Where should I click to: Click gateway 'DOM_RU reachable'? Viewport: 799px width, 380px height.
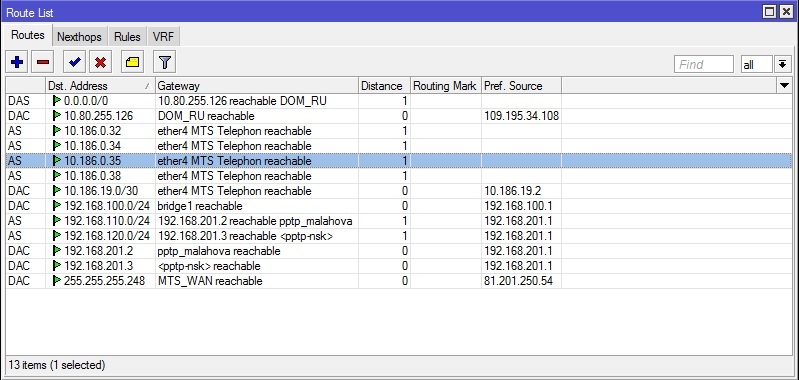point(206,116)
